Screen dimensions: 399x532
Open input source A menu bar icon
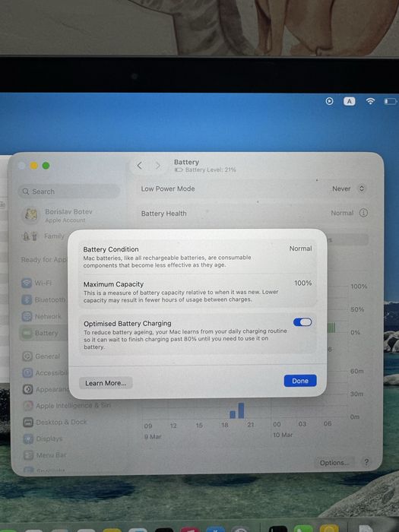[350, 101]
